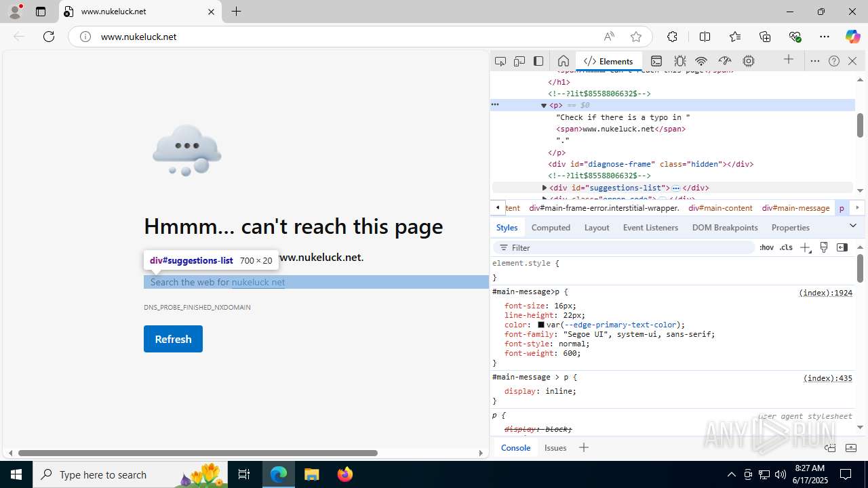Image resolution: width=868 pixels, height=488 pixels.
Task: Expand more sidebar tabs chevron
Action: click(x=853, y=226)
